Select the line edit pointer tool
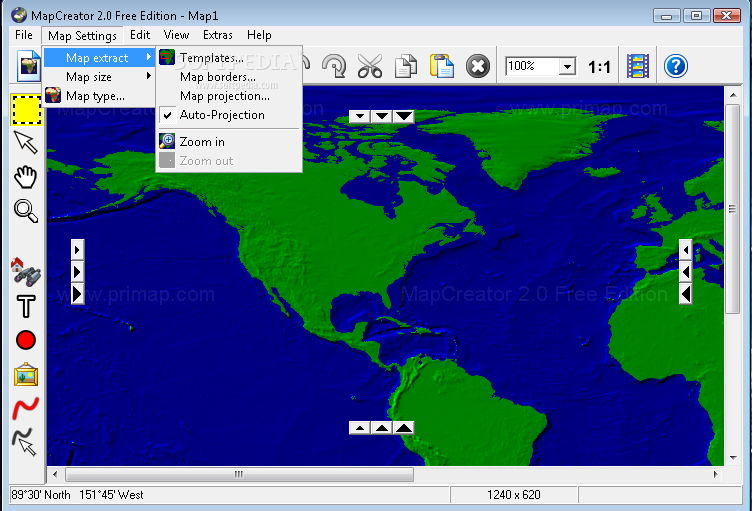This screenshot has height=511, width=752. (24, 442)
